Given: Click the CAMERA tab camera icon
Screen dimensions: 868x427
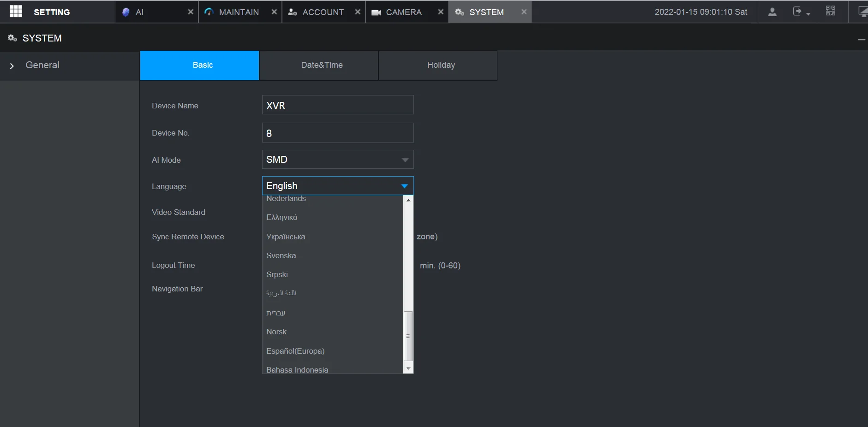Looking at the screenshot, I should pos(376,12).
